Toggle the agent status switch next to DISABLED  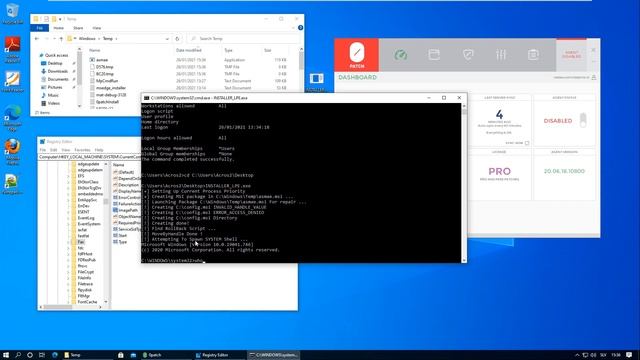(583, 120)
